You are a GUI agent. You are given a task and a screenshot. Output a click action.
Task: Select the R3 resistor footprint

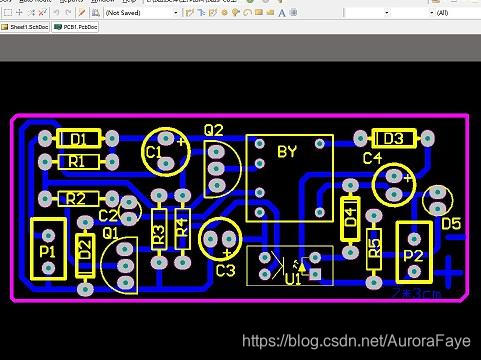click(x=159, y=229)
